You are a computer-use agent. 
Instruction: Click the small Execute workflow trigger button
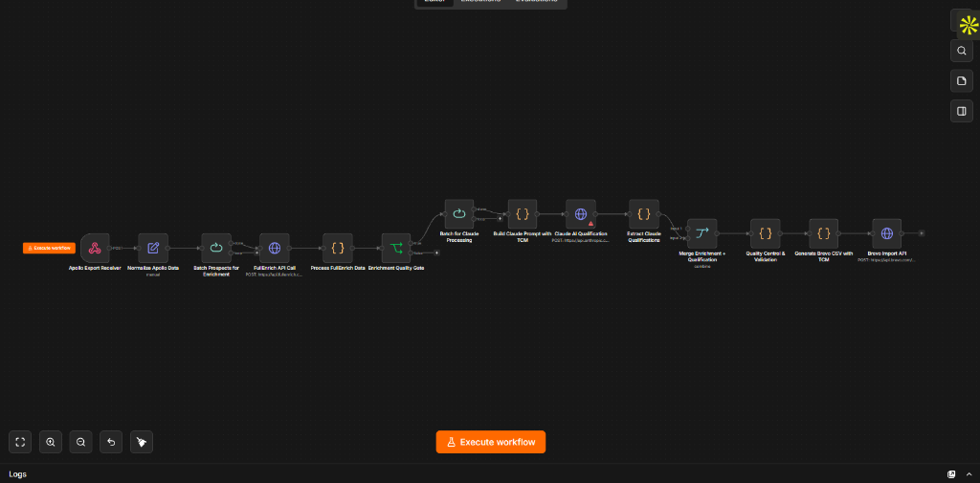(50, 248)
